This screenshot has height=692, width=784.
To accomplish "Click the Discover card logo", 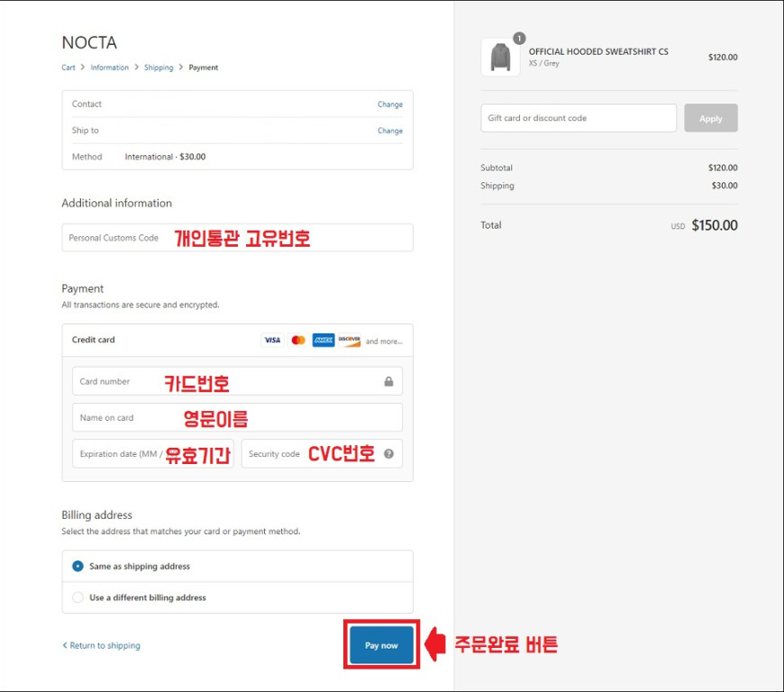I will pyautogui.click(x=349, y=340).
